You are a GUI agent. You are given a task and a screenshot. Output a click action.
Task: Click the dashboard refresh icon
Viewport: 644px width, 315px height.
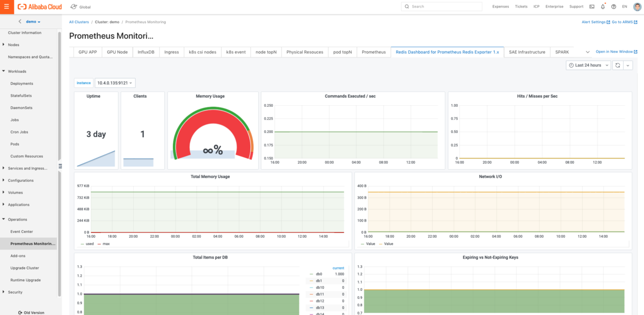[x=618, y=65]
